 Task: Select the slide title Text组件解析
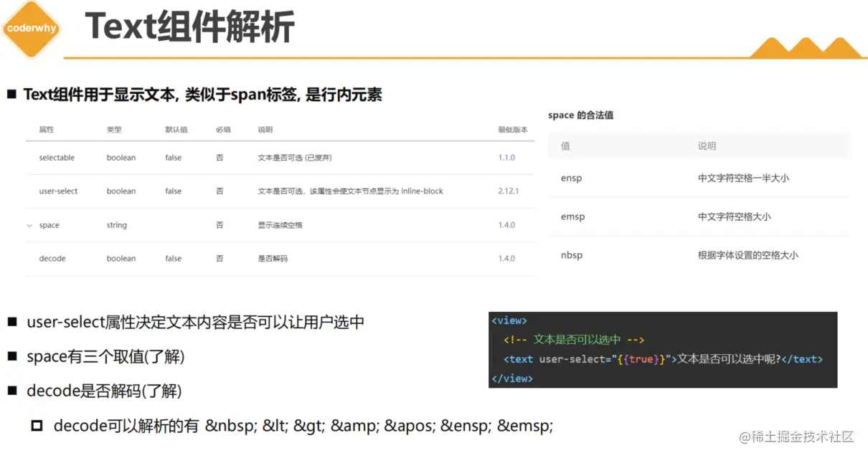point(189,28)
